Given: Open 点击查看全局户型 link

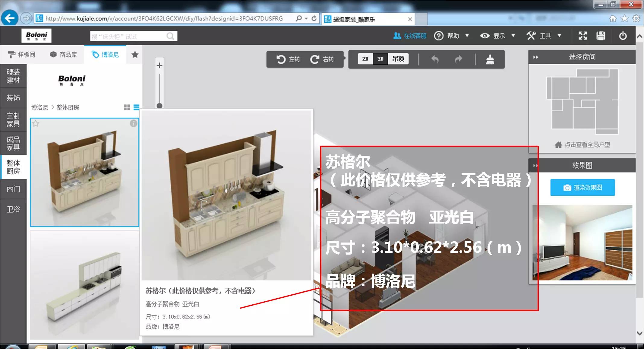Looking at the screenshot, I should point(582,145).
